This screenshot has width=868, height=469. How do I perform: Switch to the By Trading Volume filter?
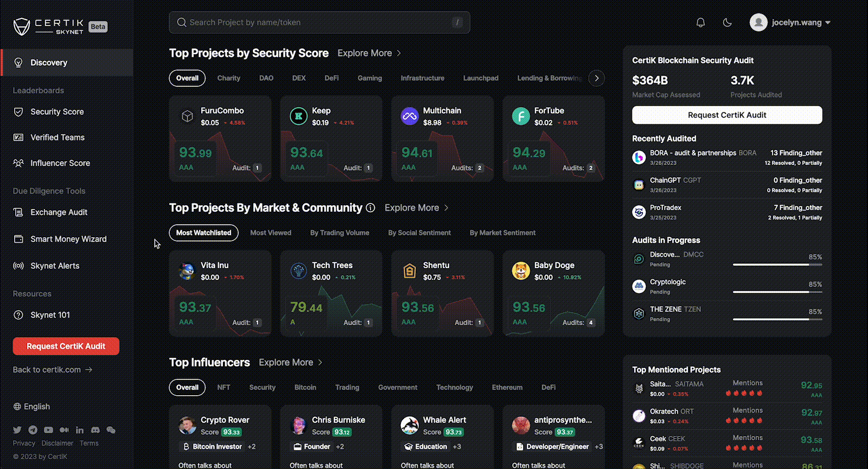click(340, 233)
